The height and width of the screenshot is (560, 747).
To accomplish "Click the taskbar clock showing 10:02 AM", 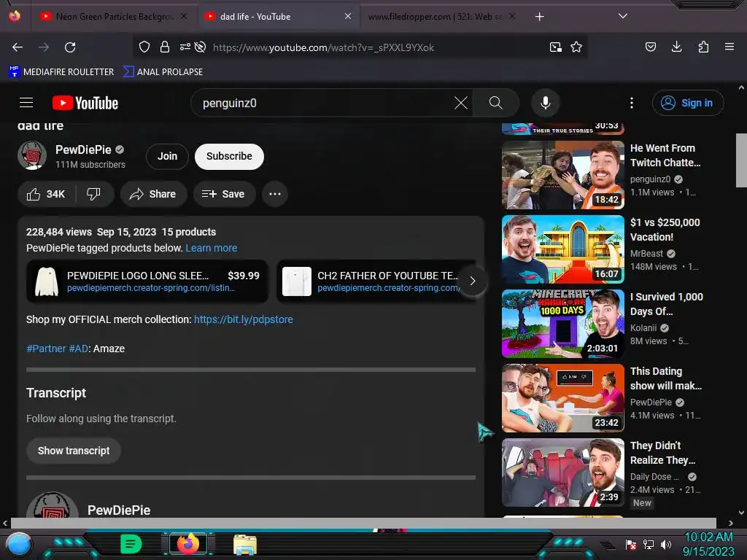I will point(708,537).
